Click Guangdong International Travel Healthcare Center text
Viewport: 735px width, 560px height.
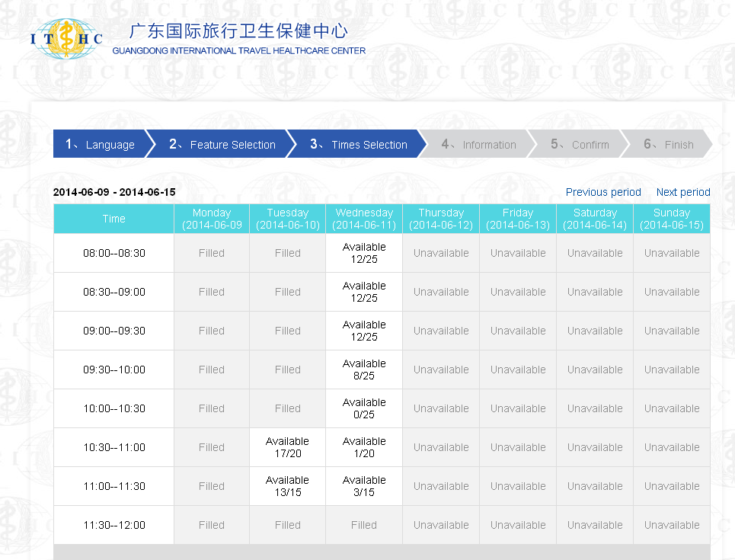[238, 50]
